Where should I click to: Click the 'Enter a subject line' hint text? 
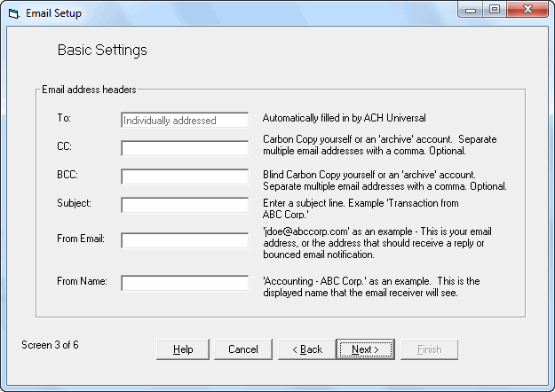[361, 208]
